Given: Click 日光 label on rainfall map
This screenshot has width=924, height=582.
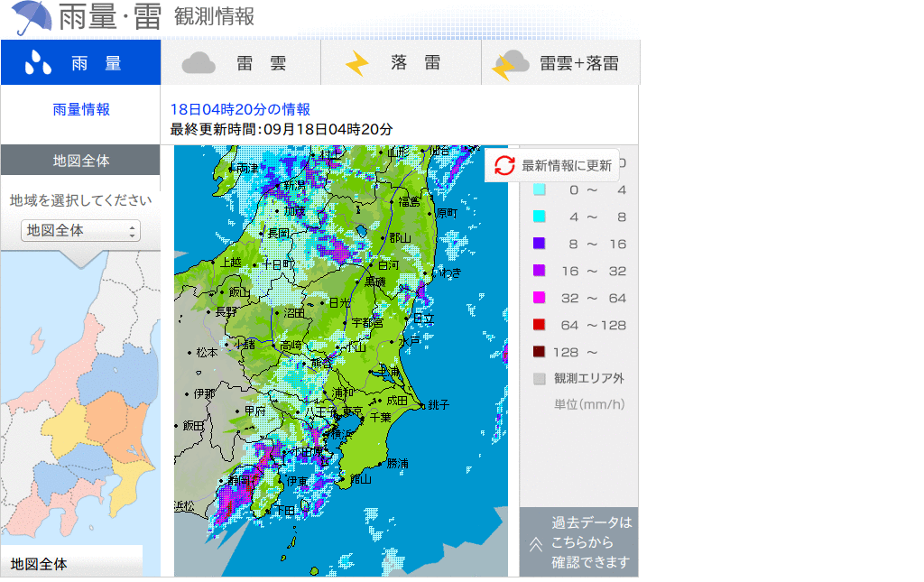Looking at the screenshot, I should (x=340, y=303).
